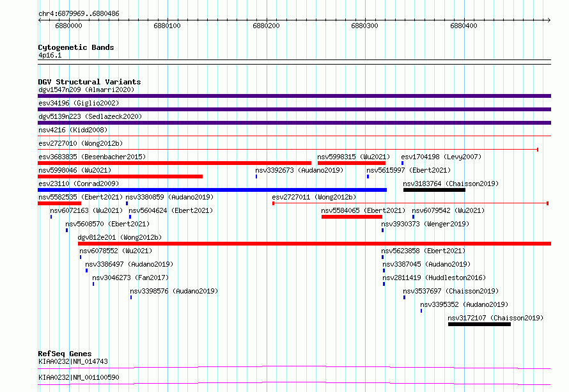Select the dgv812e201 (Wong2012b) red bar

click(x=315, y=244)
